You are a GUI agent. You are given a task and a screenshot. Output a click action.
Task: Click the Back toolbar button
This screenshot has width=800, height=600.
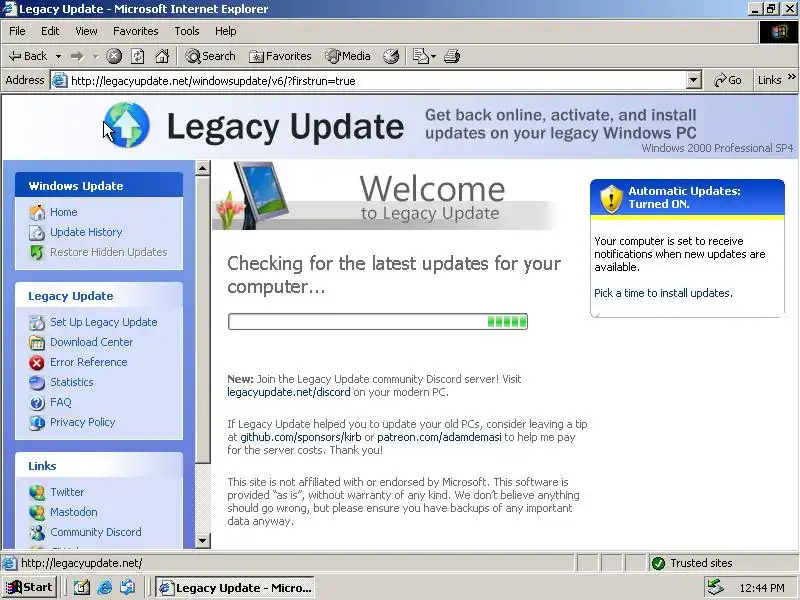[28, 56]
